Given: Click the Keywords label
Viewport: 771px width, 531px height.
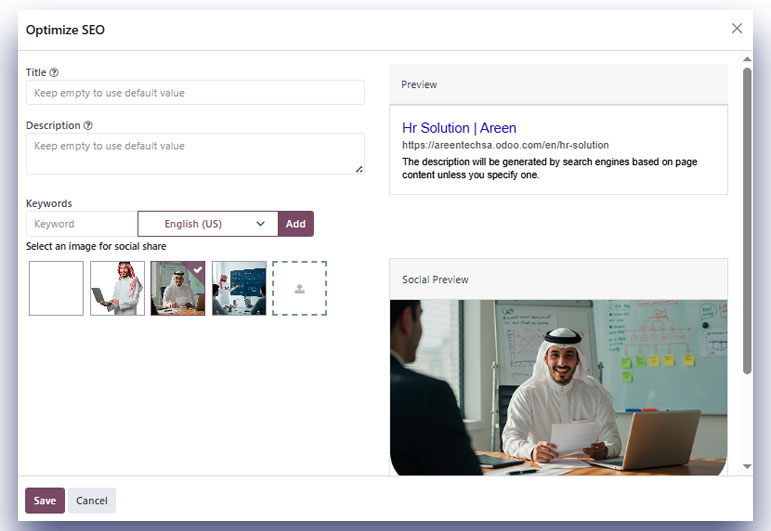Looking at the screenshot, I should pos(49,203).
